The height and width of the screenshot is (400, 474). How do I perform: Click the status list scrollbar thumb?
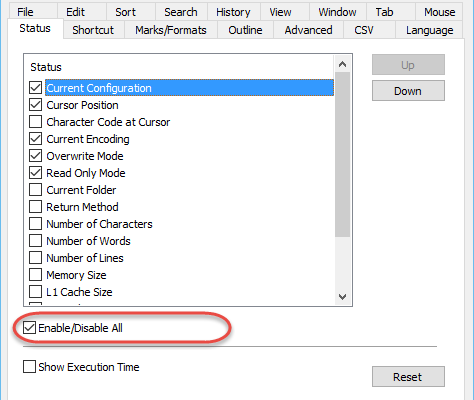tap(342, 154)
